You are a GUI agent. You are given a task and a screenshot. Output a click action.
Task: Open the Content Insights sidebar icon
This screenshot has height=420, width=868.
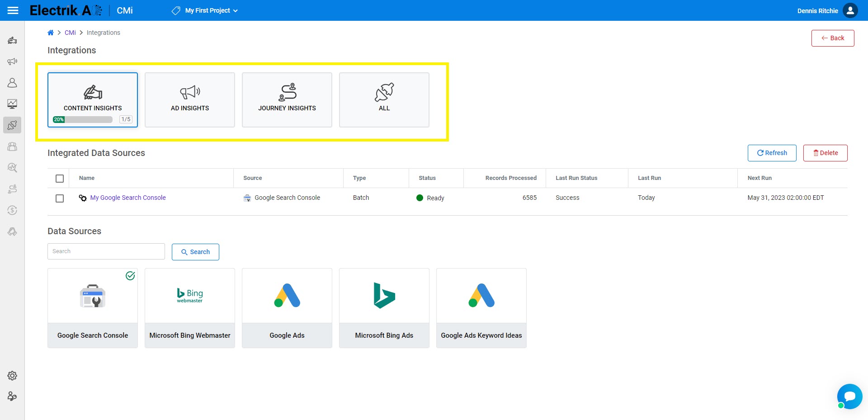coord(12,40)
